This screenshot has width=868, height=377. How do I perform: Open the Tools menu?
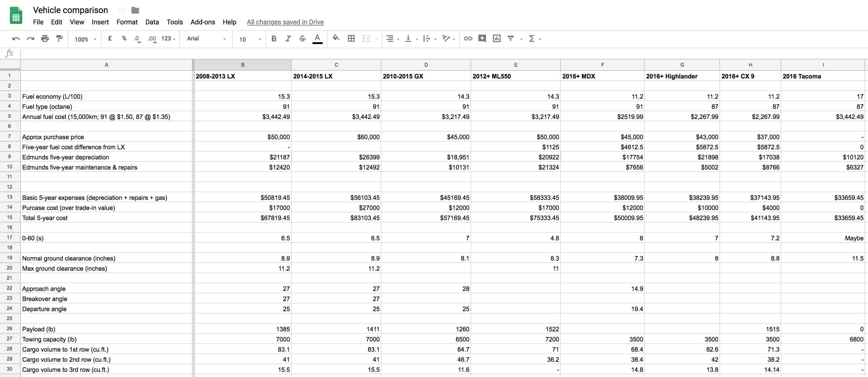pos(175,22)
